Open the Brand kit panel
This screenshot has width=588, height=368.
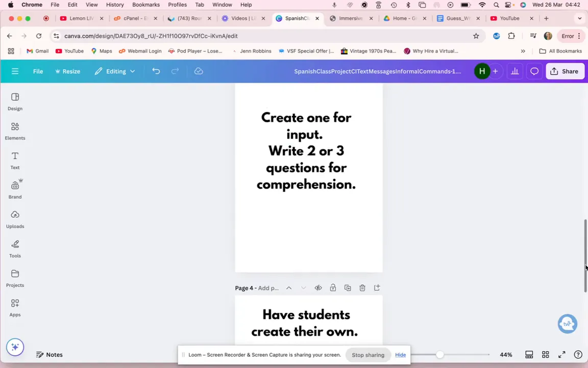pyautogui.click(x=15, y=189)
